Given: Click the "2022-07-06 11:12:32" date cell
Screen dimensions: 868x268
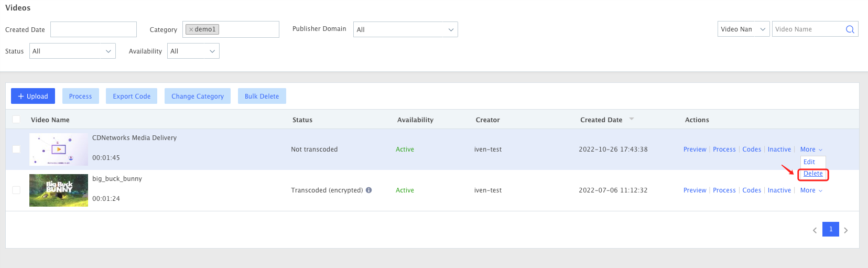Looking at the screenshot, I should (x=613, y=190).
